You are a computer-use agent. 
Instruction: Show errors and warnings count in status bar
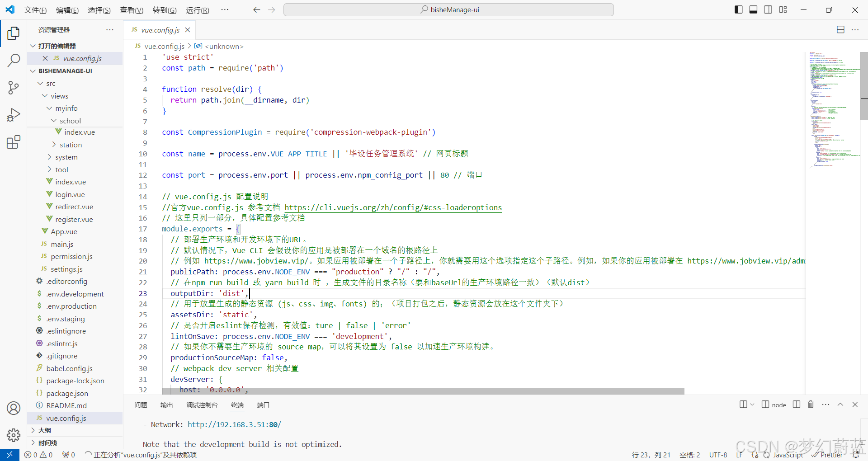[x=38, y=455]
